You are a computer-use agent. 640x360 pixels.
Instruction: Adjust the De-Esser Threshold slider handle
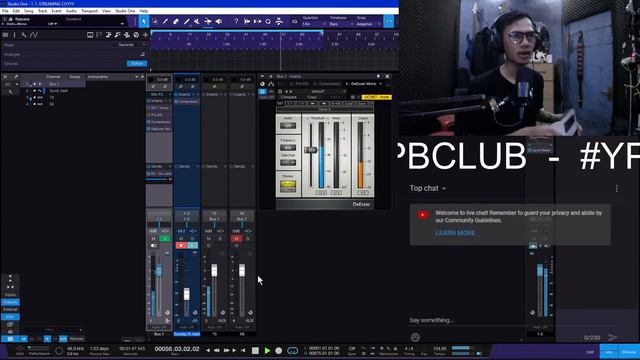[x=311, y=150]
